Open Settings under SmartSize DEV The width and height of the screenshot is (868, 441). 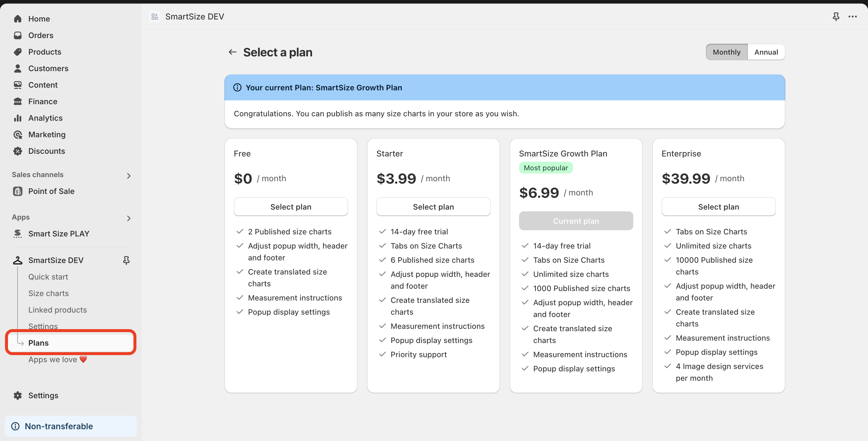(x=43, y=326)
